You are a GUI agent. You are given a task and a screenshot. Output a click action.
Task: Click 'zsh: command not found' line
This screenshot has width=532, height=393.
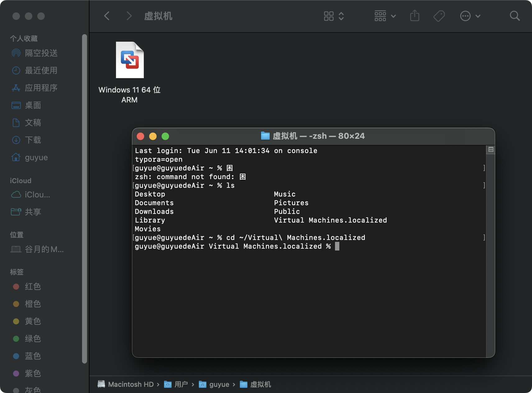(190, 177)
